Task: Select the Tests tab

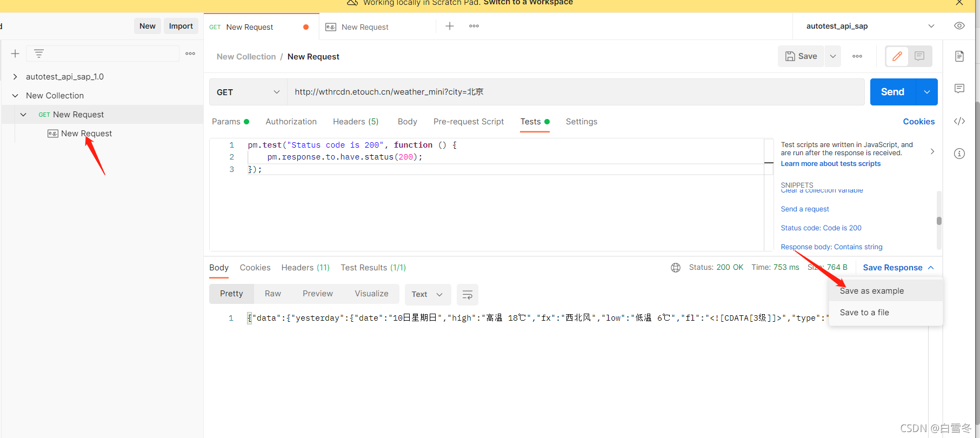Action: 535,122
